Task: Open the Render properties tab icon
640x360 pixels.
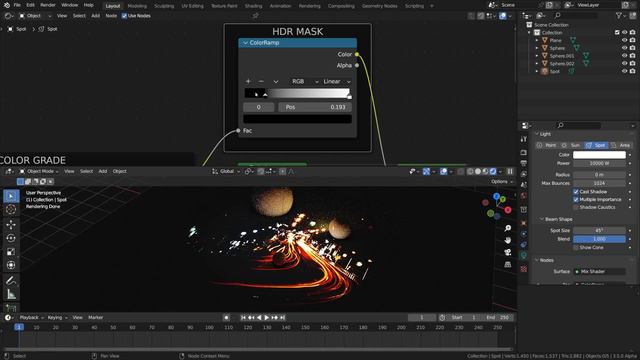Action: [524, 152]
